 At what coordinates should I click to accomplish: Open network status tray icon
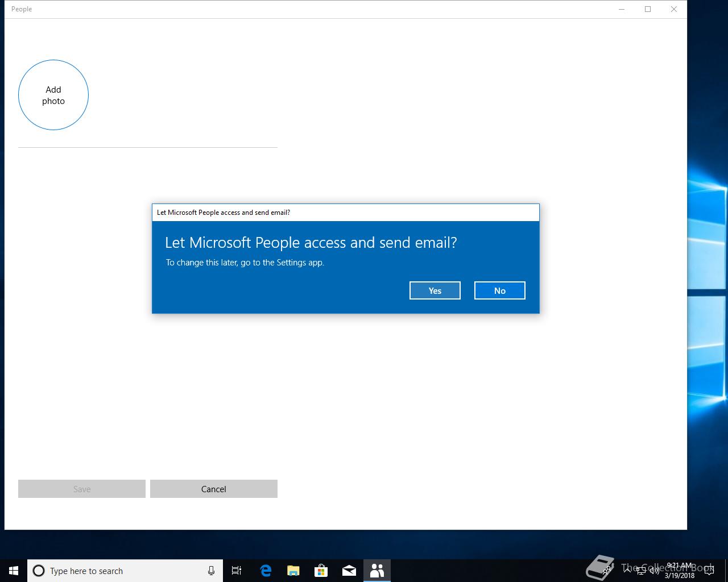[x=641, y=571]
